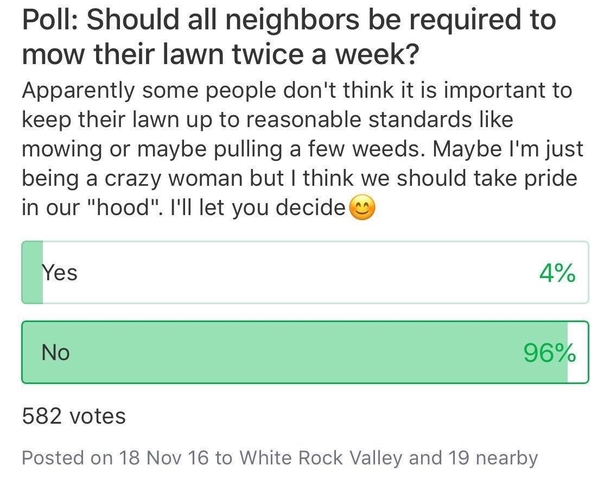Click "I'll let you decide" text
Screen dimensions: 610x478
pos(258,207)
